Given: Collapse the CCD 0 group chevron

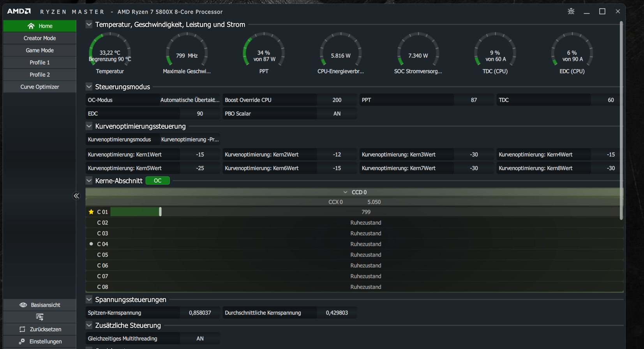Looking at the screenshot, I should [345, 192].
